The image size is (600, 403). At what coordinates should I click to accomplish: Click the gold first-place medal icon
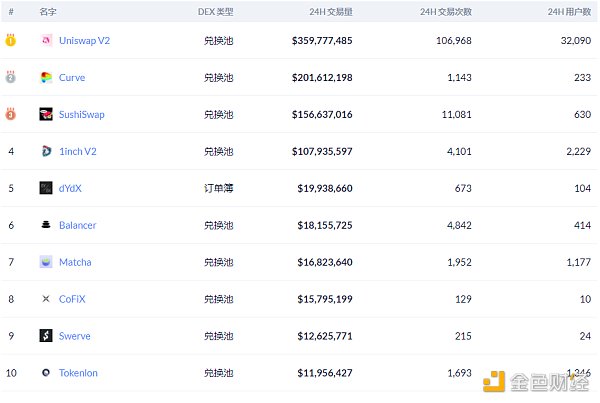[x=11, y=39]
